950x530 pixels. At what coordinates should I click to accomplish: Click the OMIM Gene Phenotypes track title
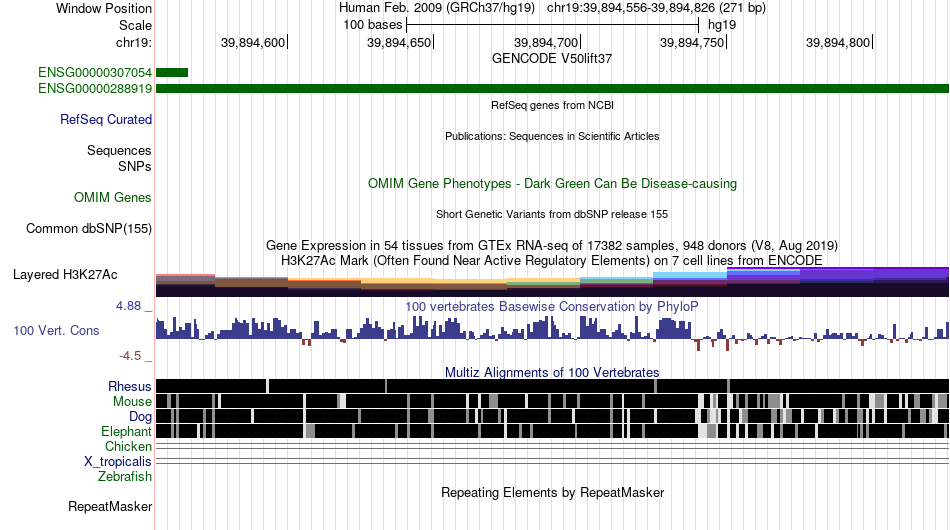tap(553, 184)
